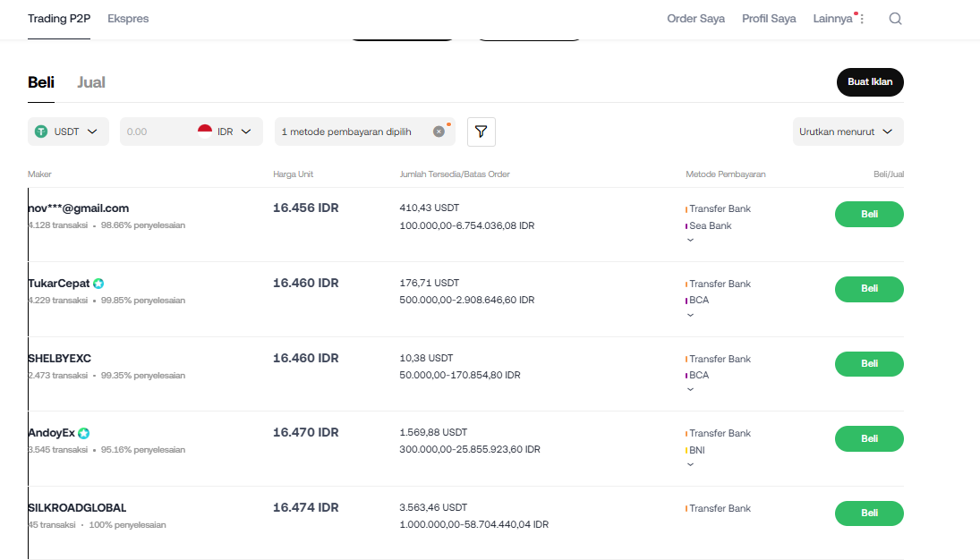The height and width of the screenshot is (560, 980).
Task: Click the verified badge next to AndoyEx
Action: 82,432
